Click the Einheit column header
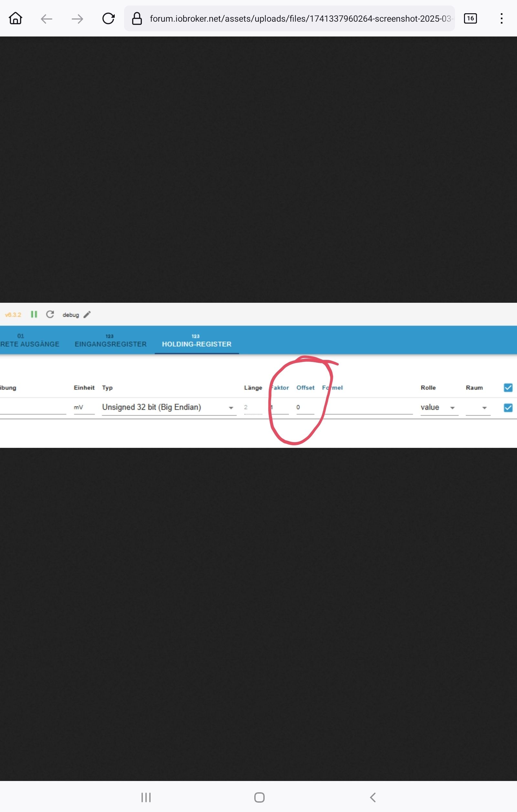This screenshot has height=812, width=517. [x=84, y=387]
